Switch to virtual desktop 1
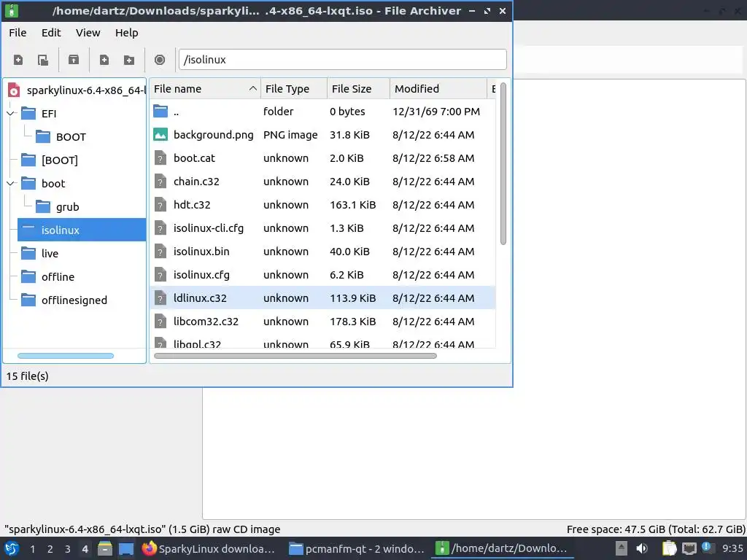 point(32,549)
